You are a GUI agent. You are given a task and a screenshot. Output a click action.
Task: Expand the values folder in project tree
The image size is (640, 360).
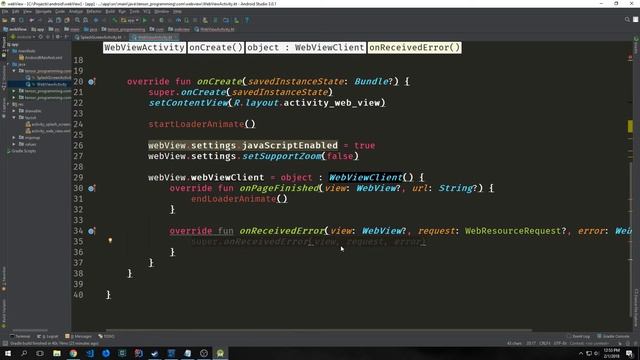point(14,144)
